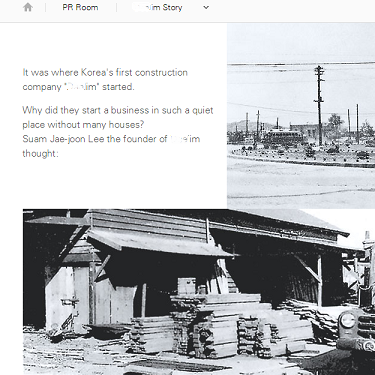This screenshot has width=375, height=375.
Task: Click the "Why did they start" paragraph
Action: click(118, 117)
